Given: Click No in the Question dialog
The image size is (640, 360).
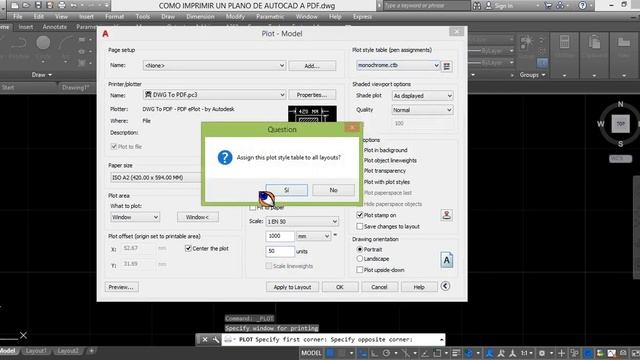Looking at the screenshot, I should (333, 190).
